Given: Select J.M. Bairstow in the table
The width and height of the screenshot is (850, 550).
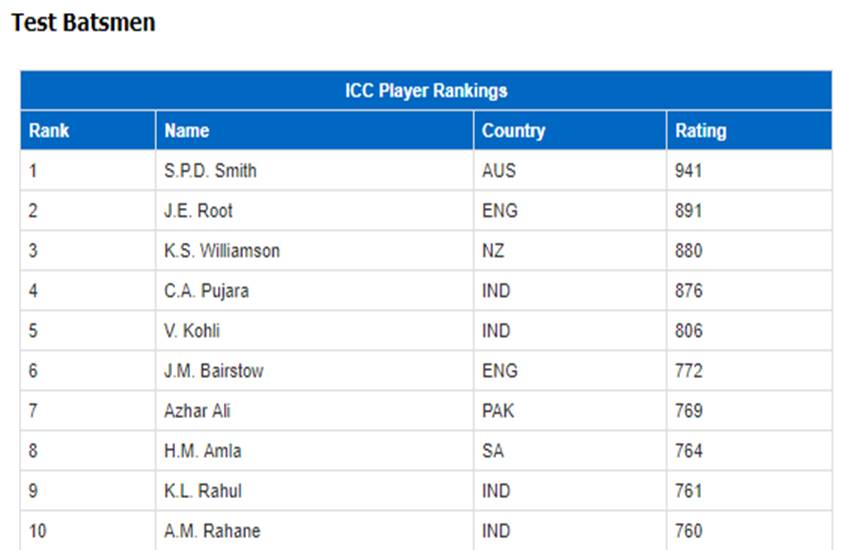Looking at the screenshot, I should coord(214,371).
